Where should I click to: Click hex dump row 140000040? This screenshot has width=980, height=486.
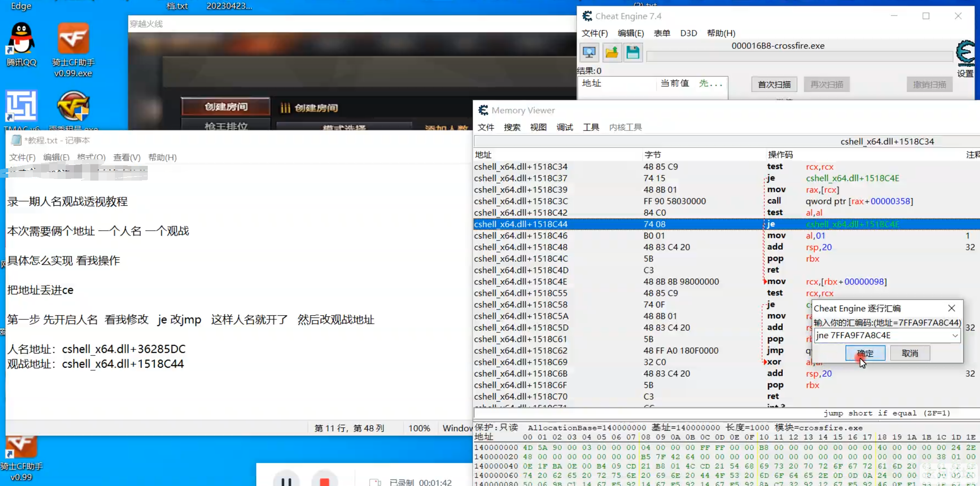pyautogui.click(x=726, y=466)
